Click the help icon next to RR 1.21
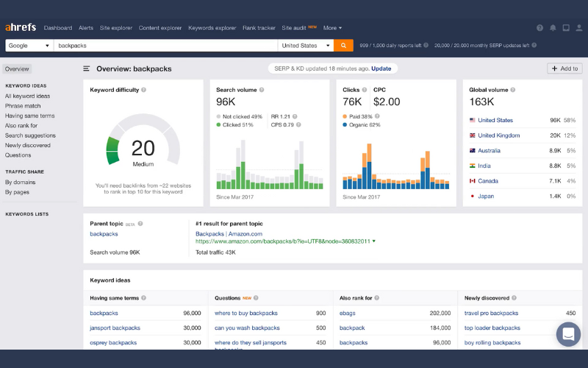This screenshot has height=368, width=588. pyautogui.click(x=295, y=116)
